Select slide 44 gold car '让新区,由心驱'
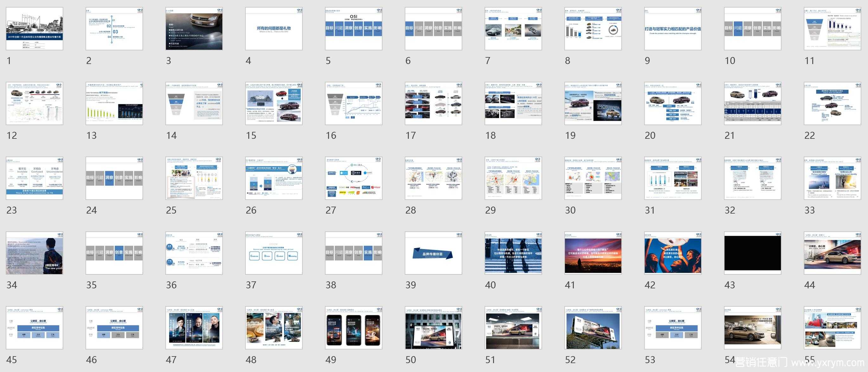This screenshot has width=868, height=372. point(832,253)
